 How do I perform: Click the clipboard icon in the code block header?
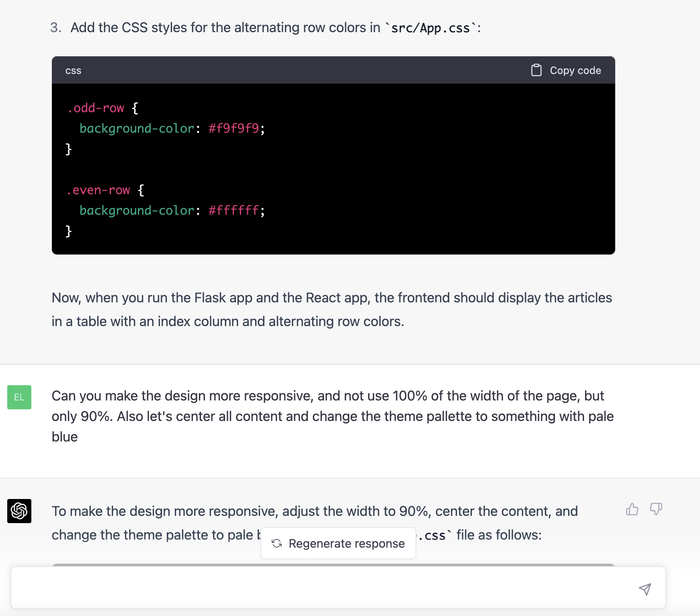[536, 70]
